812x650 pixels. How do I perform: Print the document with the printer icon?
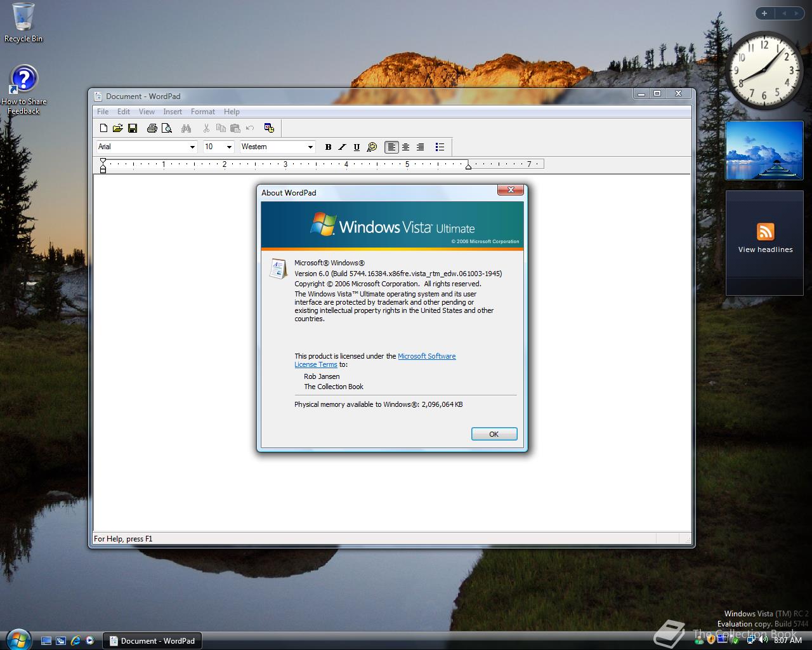pyautogui.click(x=152, y=128)
